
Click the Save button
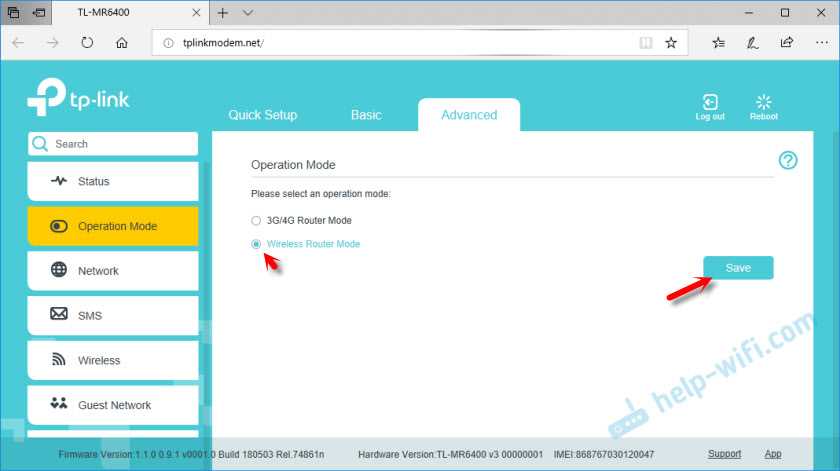click(x=738, y=267)
